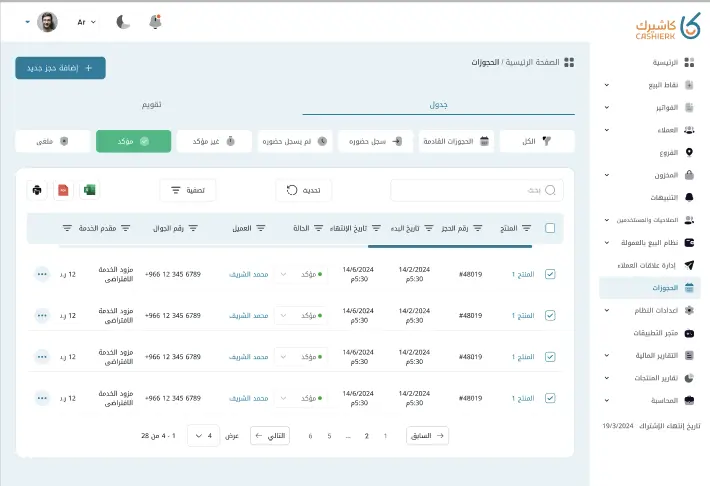Expand اعدادات النظام in the sidebar
Viewport: 710px width, 486px height.
pyautogui.click(x=607, y=311)
